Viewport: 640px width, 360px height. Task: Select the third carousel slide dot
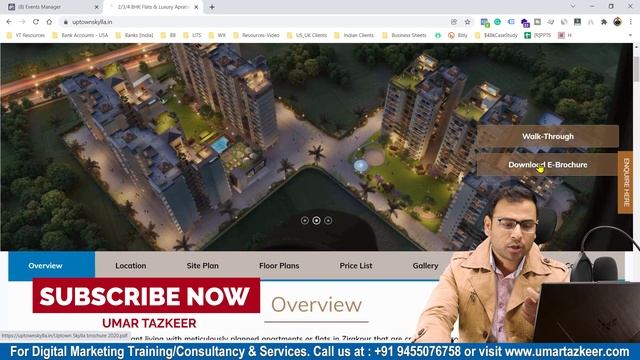(328, 220)
